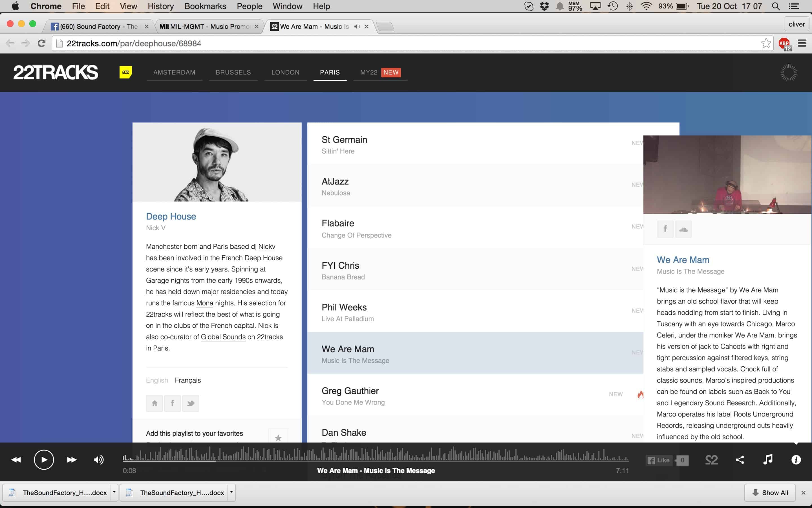Viewport: 812px width, 508px height.
Task: Open the Mona link in bio
Action: click(x=205, y=303)
